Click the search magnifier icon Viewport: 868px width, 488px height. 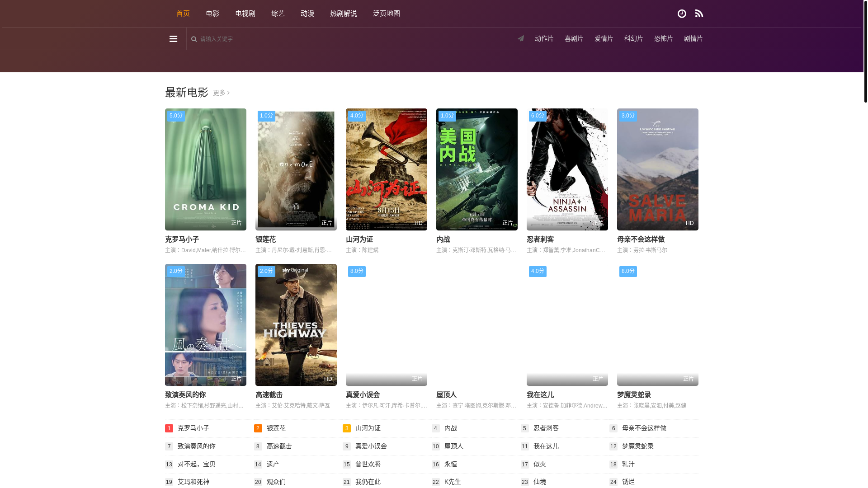pyautogui.click(x=194, y=39)
